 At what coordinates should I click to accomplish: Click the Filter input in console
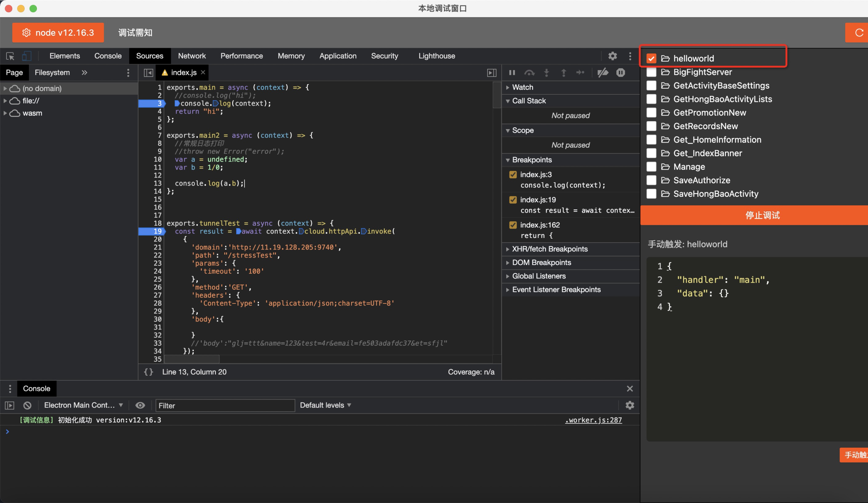point(225,405)
